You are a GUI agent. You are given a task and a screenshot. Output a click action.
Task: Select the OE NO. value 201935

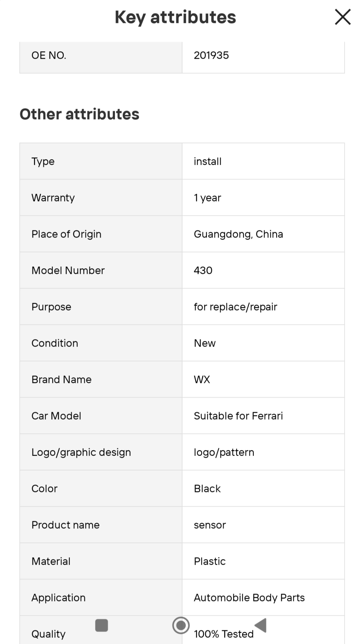click(211, 55)
